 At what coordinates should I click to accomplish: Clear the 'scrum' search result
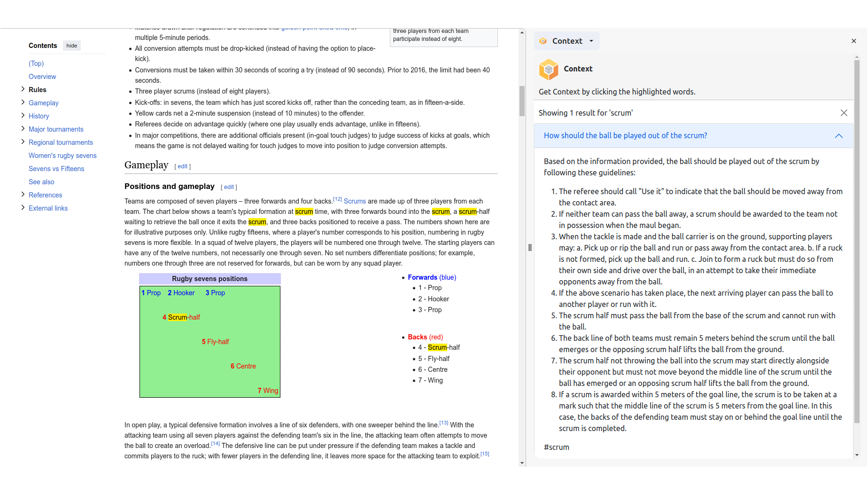coord(844,113)
